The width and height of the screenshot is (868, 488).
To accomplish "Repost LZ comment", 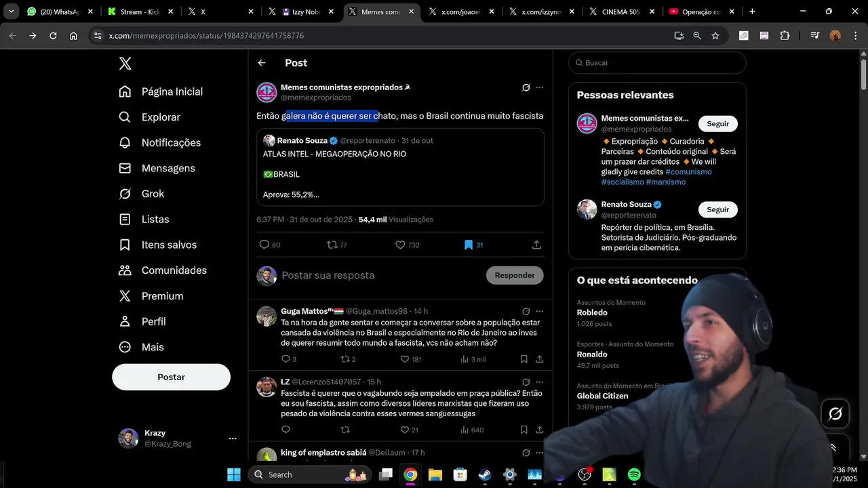I will 344,430.
